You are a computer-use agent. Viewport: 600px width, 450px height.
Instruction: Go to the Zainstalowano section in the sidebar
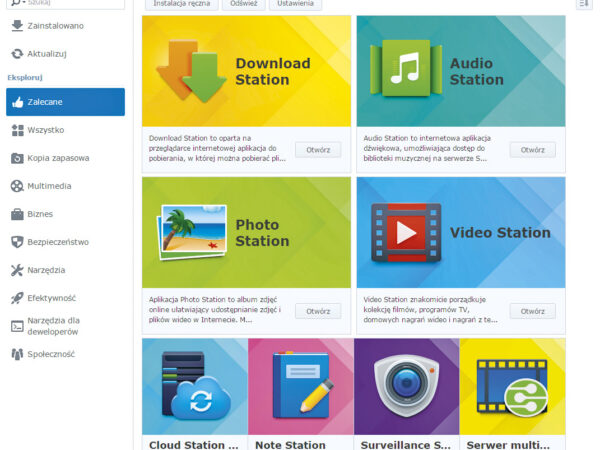55,25
